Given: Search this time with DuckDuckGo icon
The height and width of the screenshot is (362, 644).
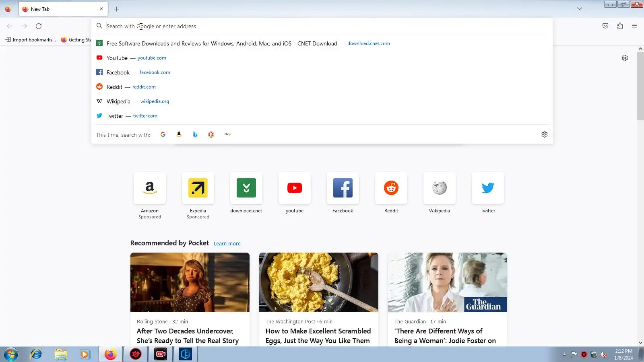Looking at the screenshot, I should point(211,134).
